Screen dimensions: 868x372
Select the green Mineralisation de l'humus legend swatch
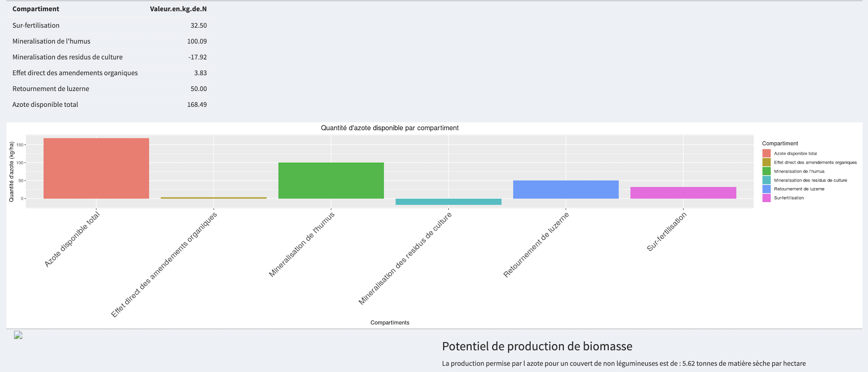(x=766, y=171)
